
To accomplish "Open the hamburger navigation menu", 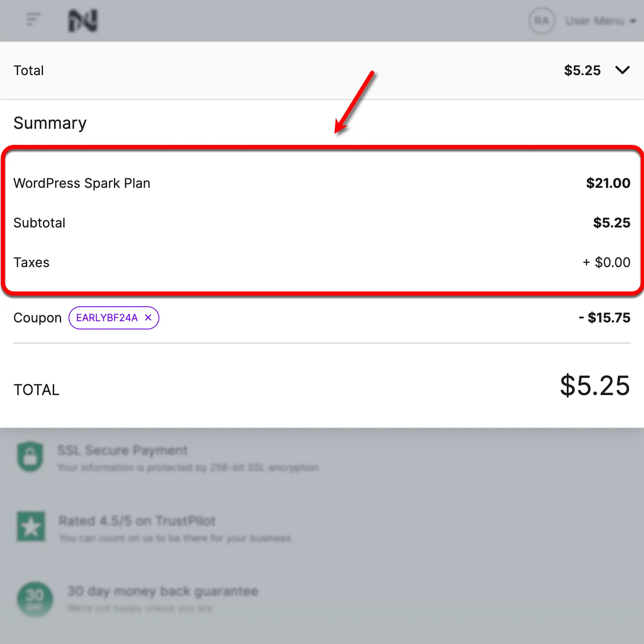I will click(x=34, y=19).
